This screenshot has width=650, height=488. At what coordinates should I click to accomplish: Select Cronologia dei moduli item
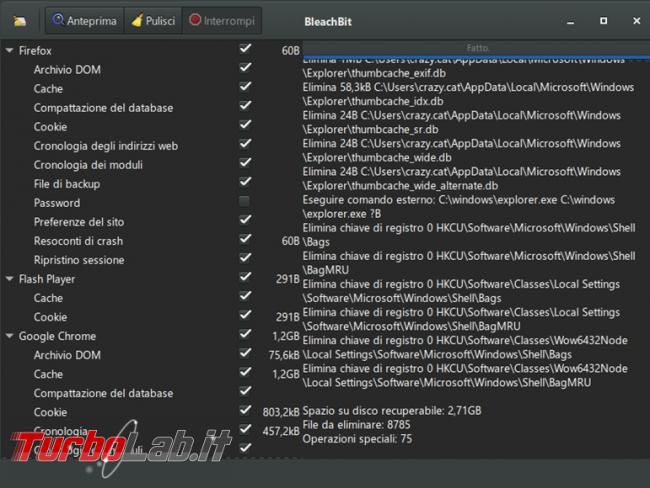click(x=88, y=165)
